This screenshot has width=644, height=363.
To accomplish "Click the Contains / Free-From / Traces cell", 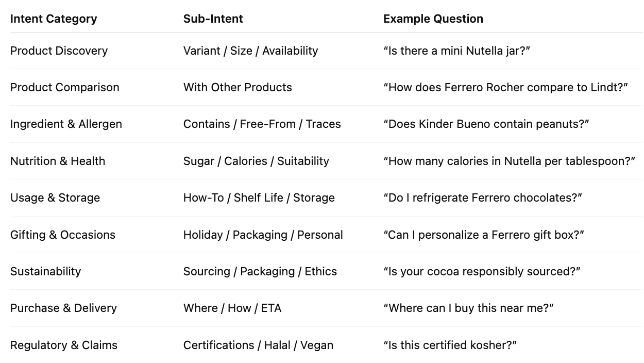I will pos(262,124).
